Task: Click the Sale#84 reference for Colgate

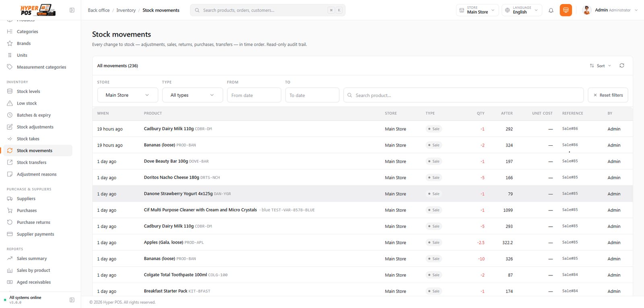Action: pos(570,275)
